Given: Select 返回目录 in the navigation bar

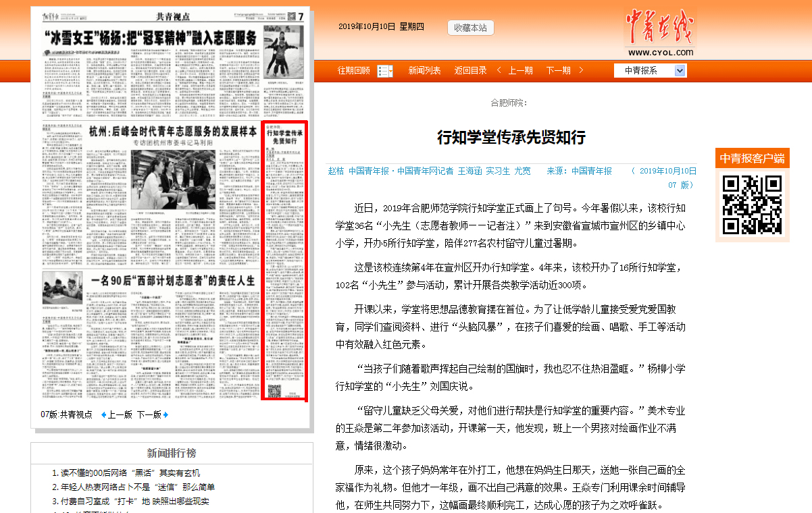Looking at the screenshot, I should click(x=470, y=70).
